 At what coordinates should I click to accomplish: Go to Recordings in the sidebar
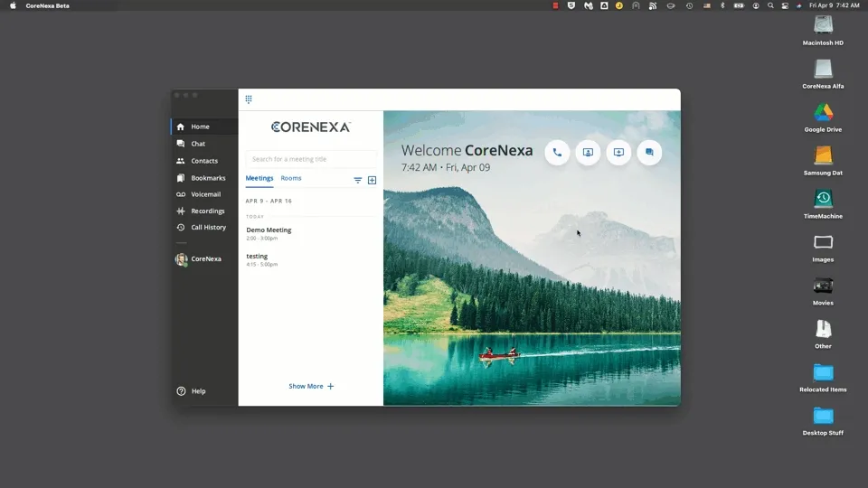(207, 211)
